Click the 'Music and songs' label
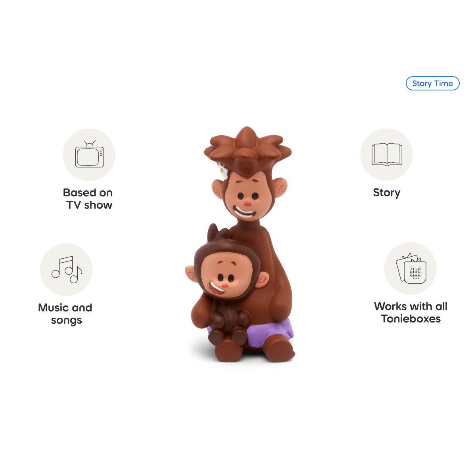Image resolution: width=476 pixels, height=476 pixels. pos(65,314)
